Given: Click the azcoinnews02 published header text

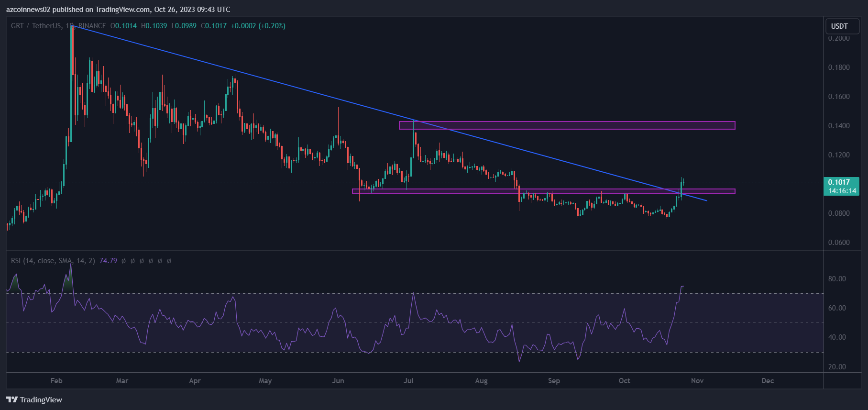Looking at the screenshot, I should tap(118, 9).
